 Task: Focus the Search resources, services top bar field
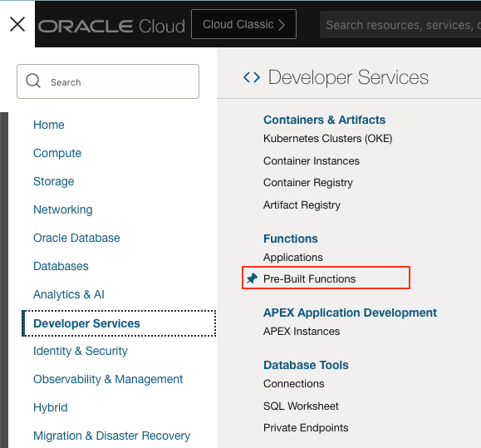400,25
